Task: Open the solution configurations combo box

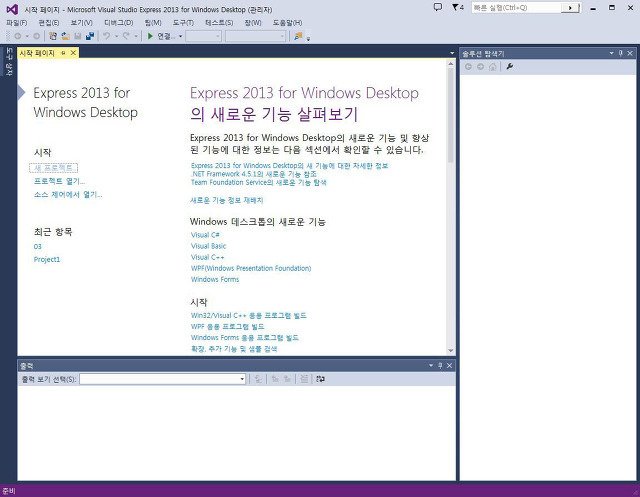Action: pyautogui.click(x=203, y=36)
